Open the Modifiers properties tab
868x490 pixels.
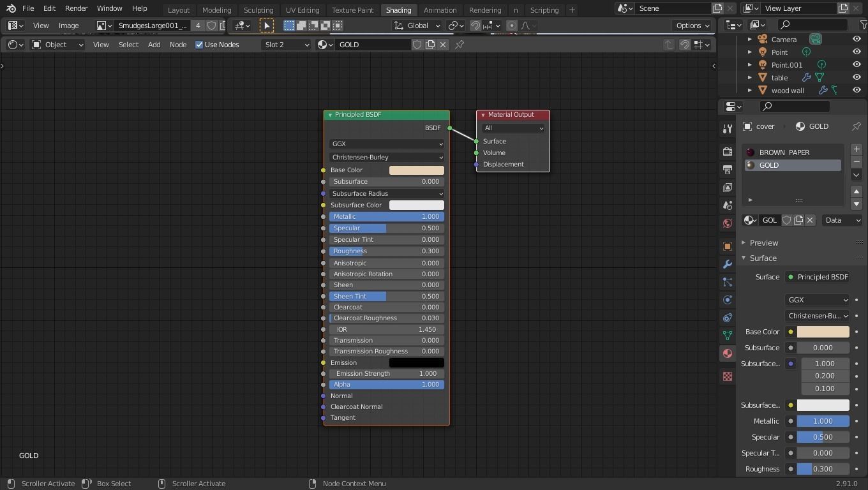coord(727,264)
